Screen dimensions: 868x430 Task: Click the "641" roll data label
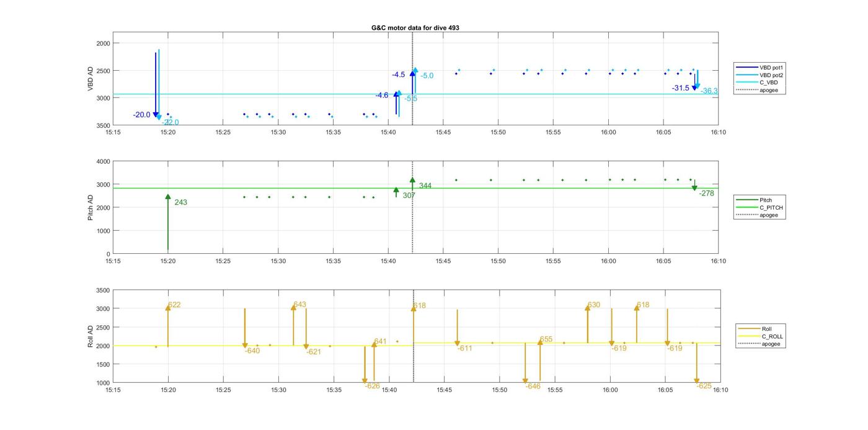click(x=380, y=341)
